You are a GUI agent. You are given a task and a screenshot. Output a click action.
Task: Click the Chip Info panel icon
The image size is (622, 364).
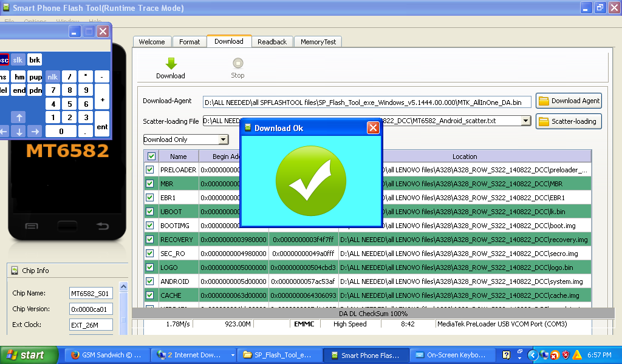[15, 271]
